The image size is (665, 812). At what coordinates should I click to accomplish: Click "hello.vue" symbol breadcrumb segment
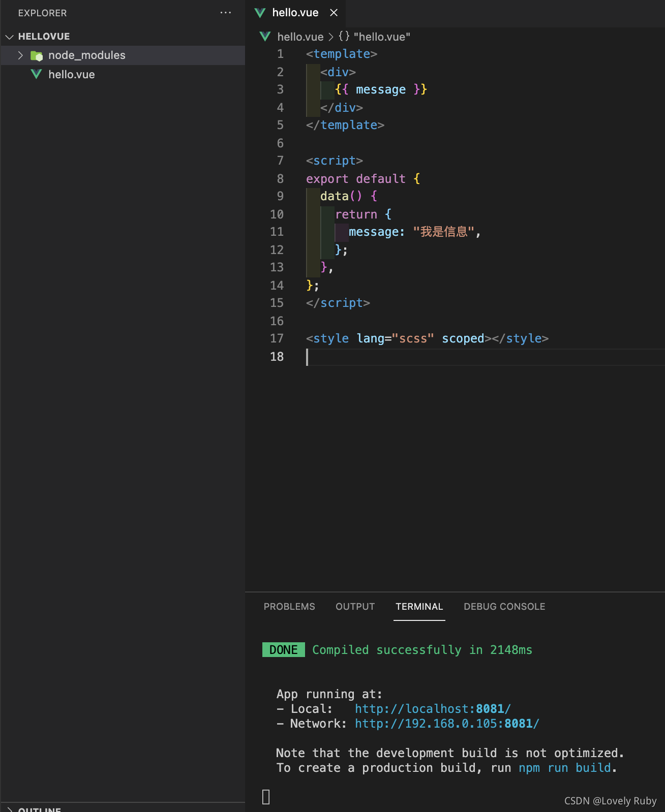point(382,37)
